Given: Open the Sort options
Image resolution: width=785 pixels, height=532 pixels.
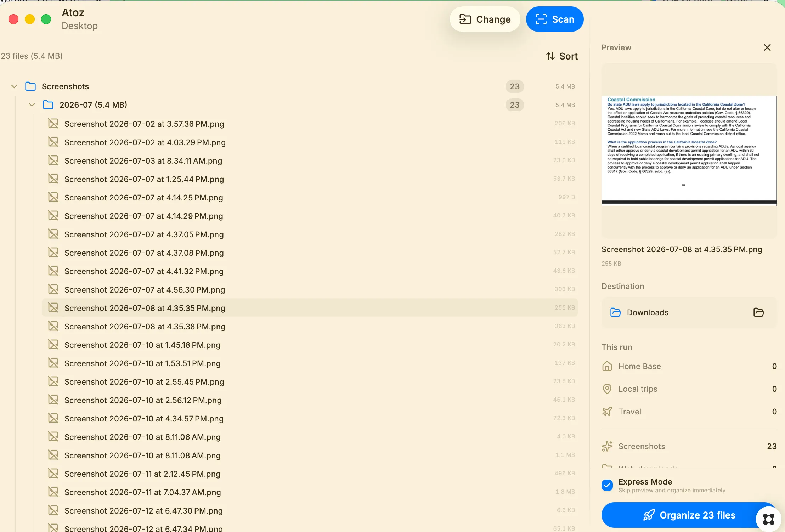Looking at the screenshot, I should point(561,56).
